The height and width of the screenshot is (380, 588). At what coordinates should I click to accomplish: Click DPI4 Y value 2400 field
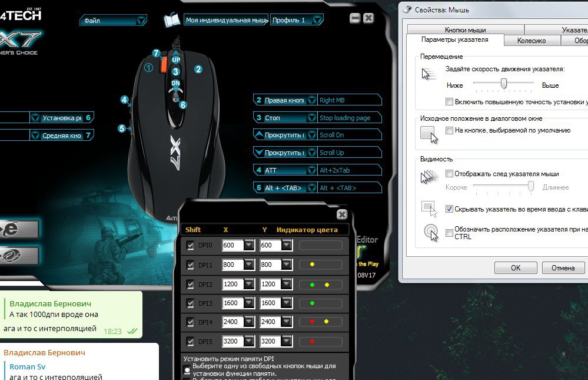(x=270, y=322)
